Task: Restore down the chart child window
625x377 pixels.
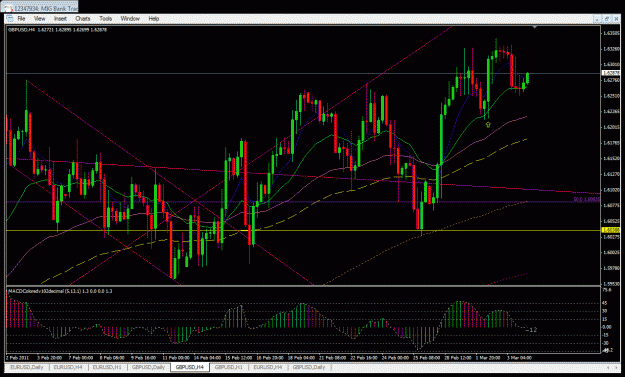Action: click(607, 19)
